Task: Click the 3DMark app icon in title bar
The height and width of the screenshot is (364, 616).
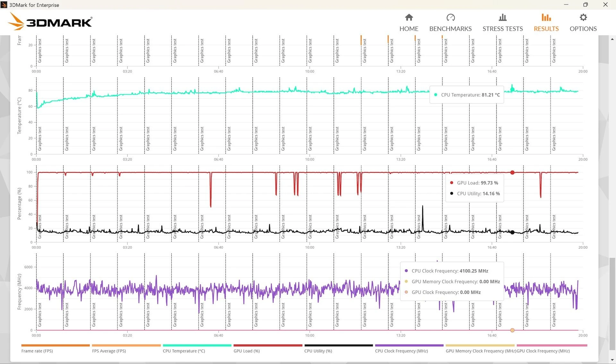Action: 4,5
